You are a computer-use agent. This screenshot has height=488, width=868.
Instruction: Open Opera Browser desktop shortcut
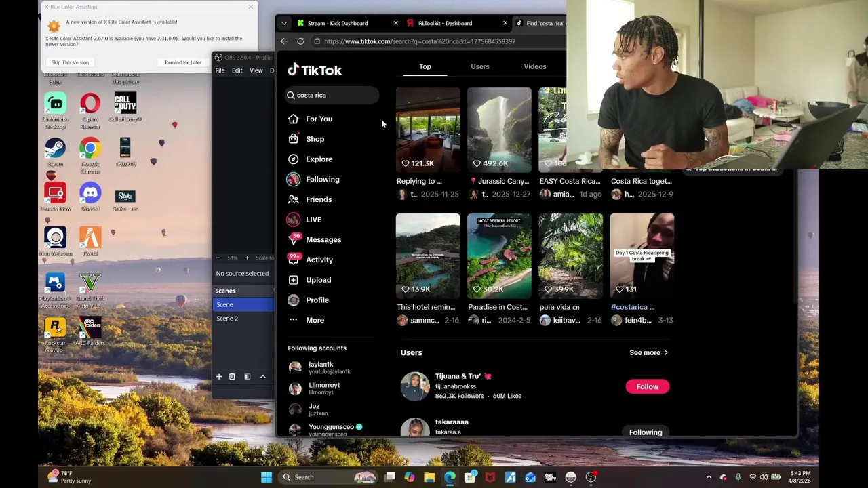click(x=90, y=110)
